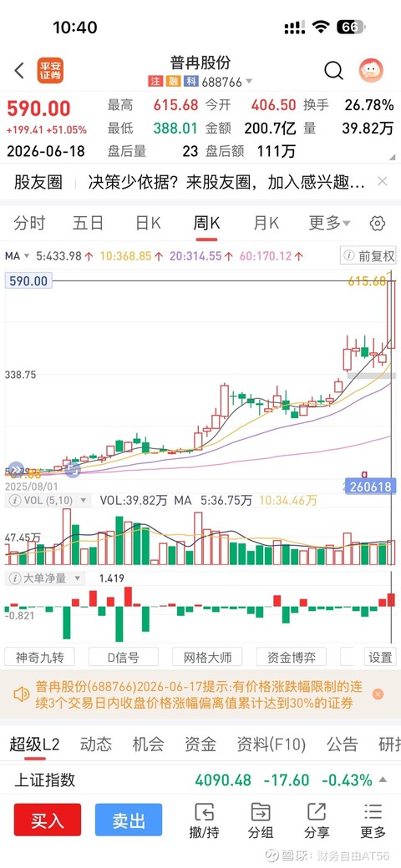Image resolution: width=401 pixels, height=868 pixels.
Task: Switch to 月K chart tab
Action: (x=266, y=223)
